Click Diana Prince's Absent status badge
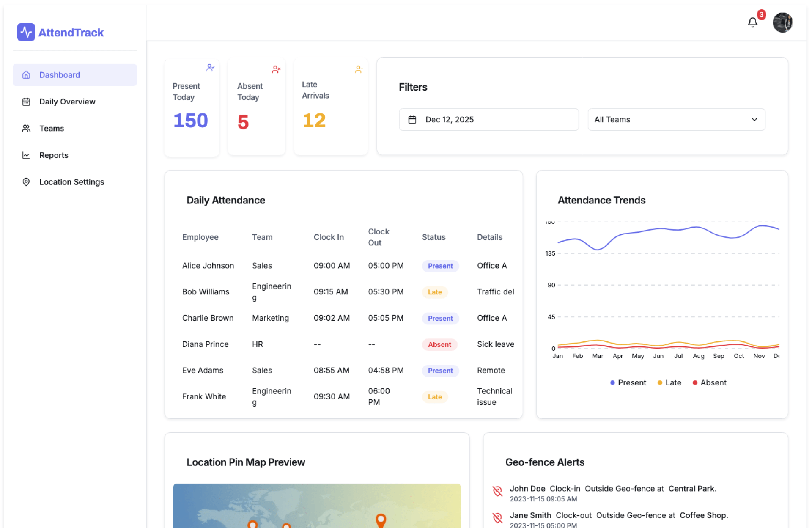Image resolution: width=812 pixels, height=528 pixels. pos(439,344)
